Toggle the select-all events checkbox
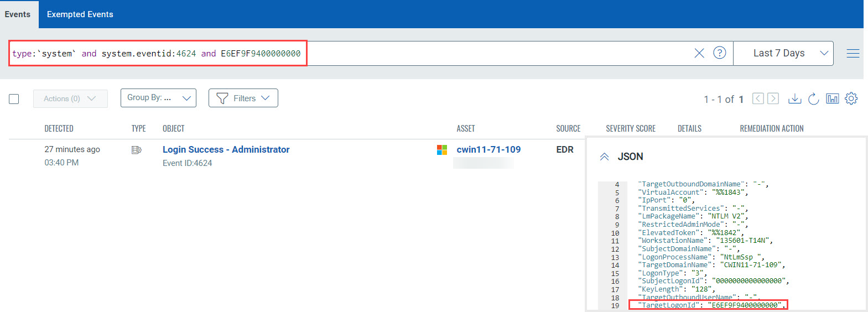This screenshot has height=312, width=868. [14, 99]
